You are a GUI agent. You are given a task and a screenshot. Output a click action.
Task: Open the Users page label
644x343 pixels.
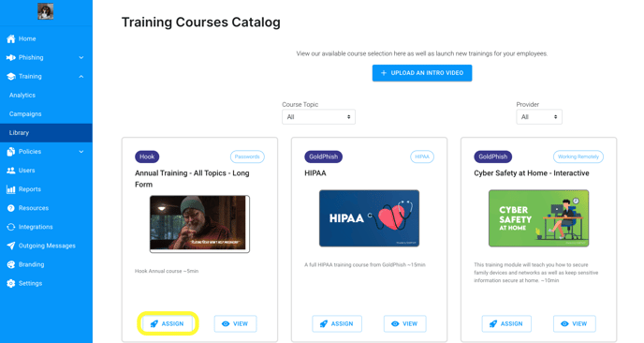pyautogui.click(x=27, y=171)
